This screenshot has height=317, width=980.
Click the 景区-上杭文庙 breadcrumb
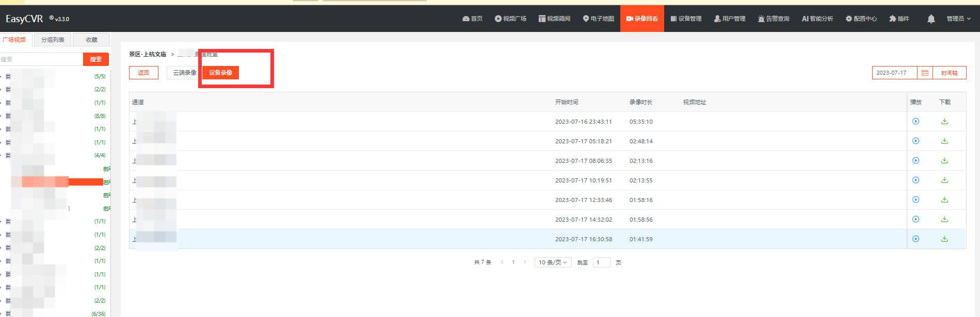(x=148, y=54)
